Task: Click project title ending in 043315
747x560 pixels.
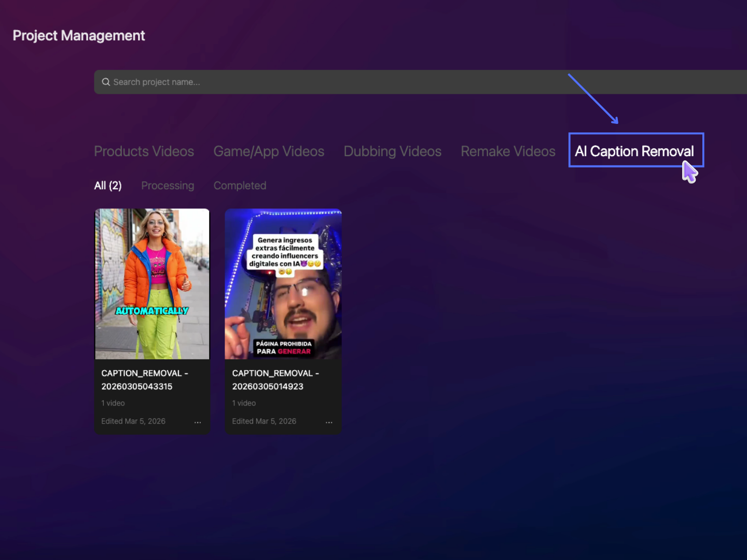Action: click(x=144, y=380)
